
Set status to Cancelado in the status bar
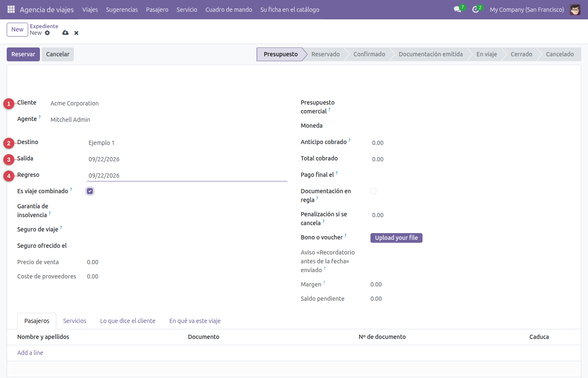560,54
